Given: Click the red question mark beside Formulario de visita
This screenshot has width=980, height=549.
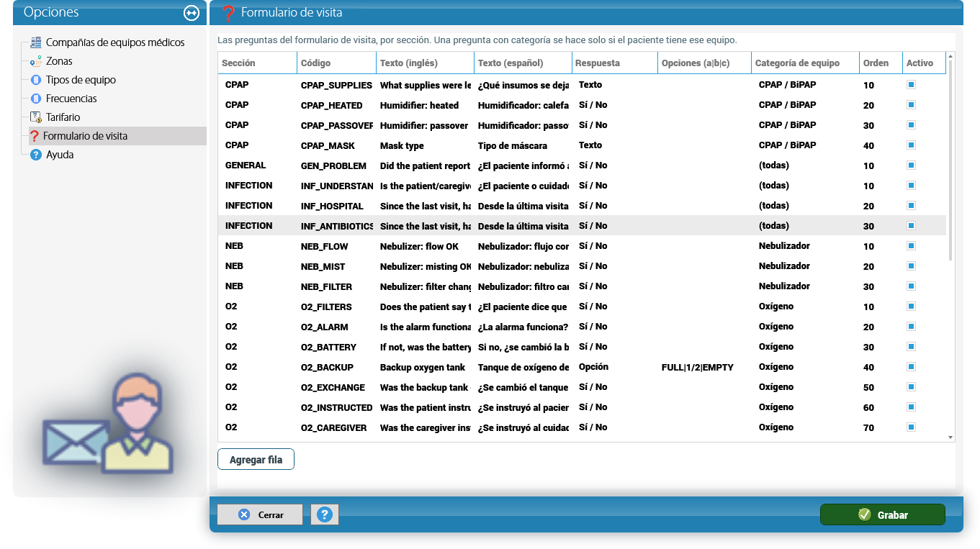Looking at the screenshot, I should [34, 136].
